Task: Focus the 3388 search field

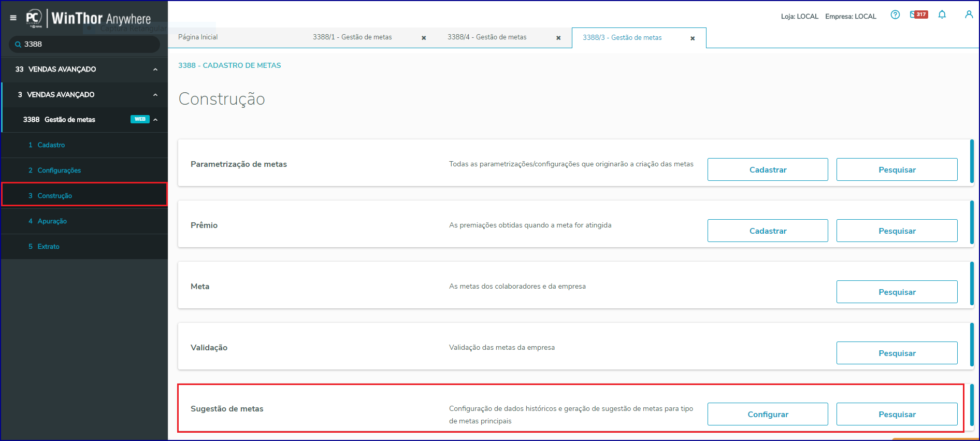Action: click(84, 45)
